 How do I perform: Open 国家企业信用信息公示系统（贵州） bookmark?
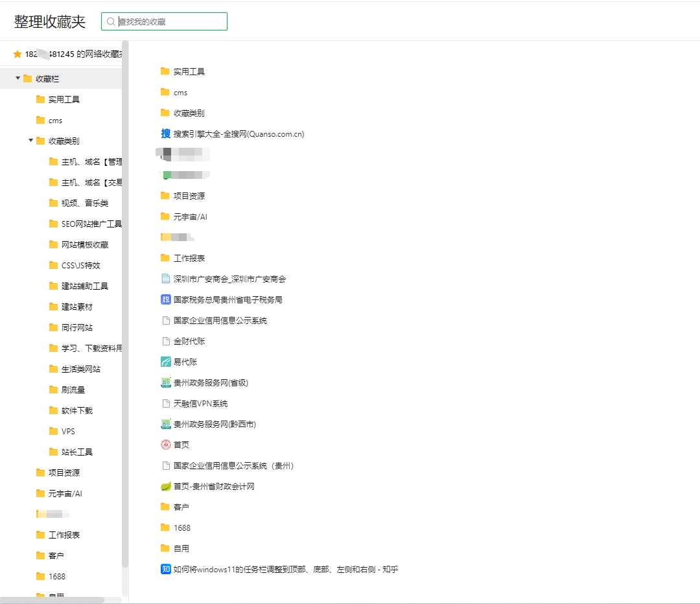point(233,465)
